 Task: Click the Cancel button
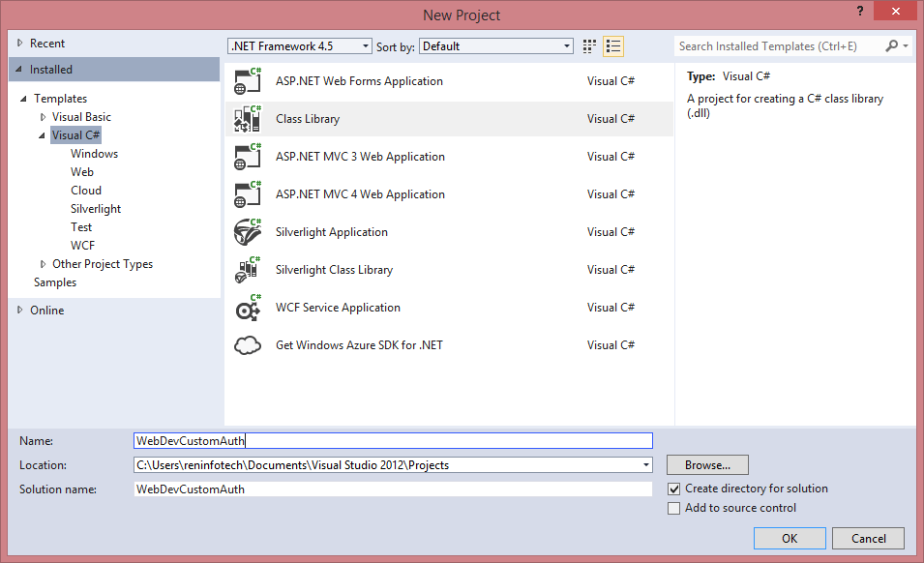click(868, 538)
